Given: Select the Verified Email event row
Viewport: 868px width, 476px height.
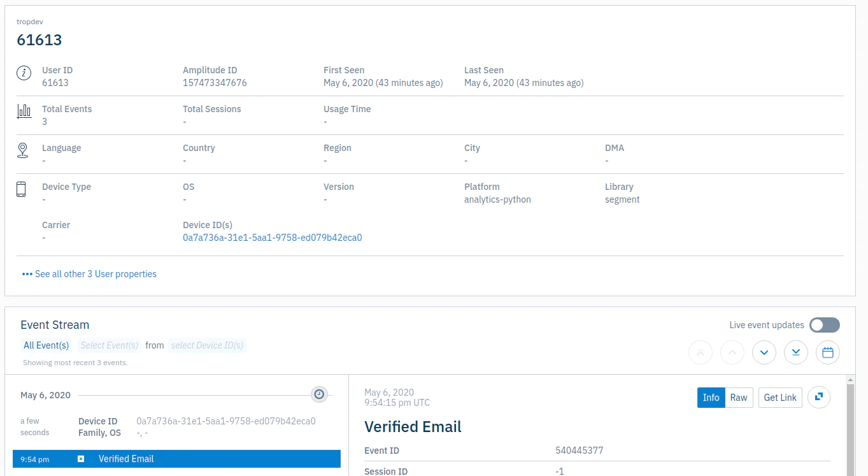Looking at the screenshot, I should click(176, 459).
